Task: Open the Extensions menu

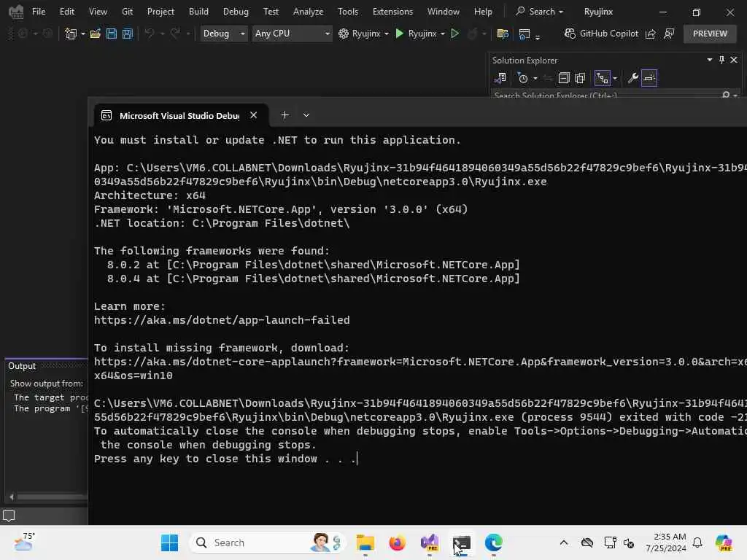Action: pos(392,12)
